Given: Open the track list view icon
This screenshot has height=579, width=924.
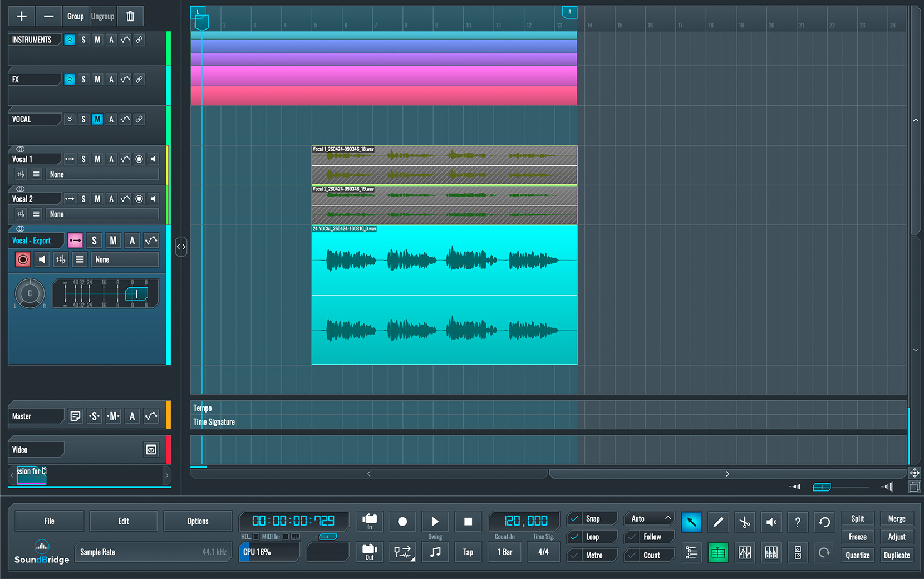Looking at the screenshot, I should pos(691,553).
